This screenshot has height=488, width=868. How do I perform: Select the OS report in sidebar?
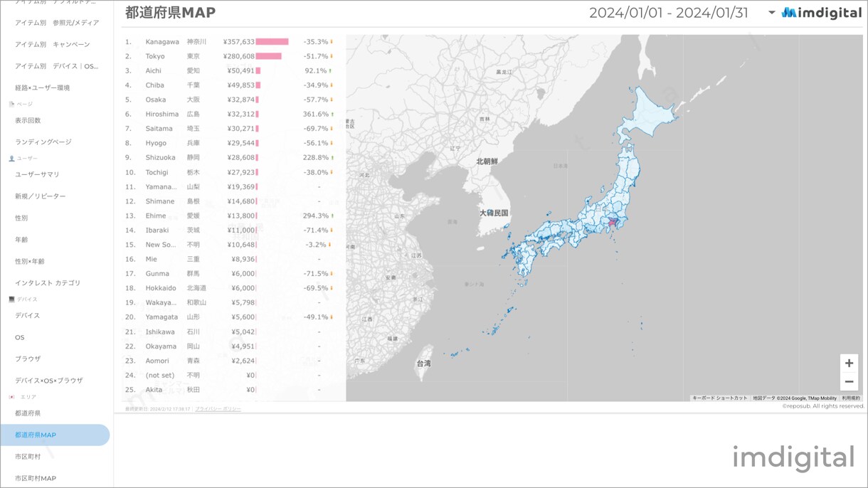20,337
